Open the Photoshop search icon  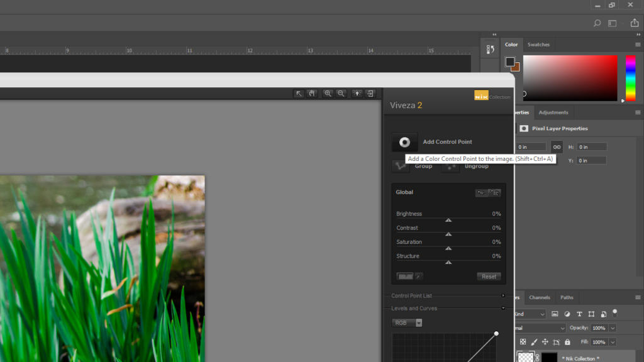point(597,23)
